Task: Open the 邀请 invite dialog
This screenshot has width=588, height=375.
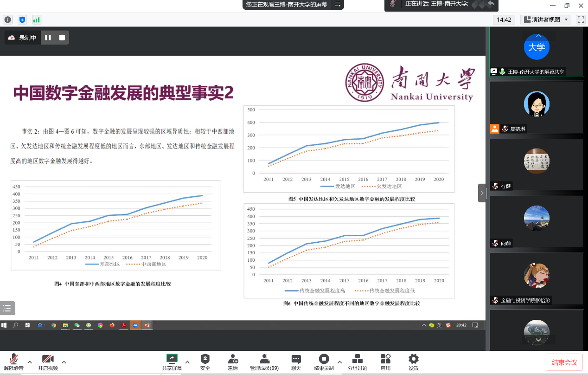Action: coord(233,362)
